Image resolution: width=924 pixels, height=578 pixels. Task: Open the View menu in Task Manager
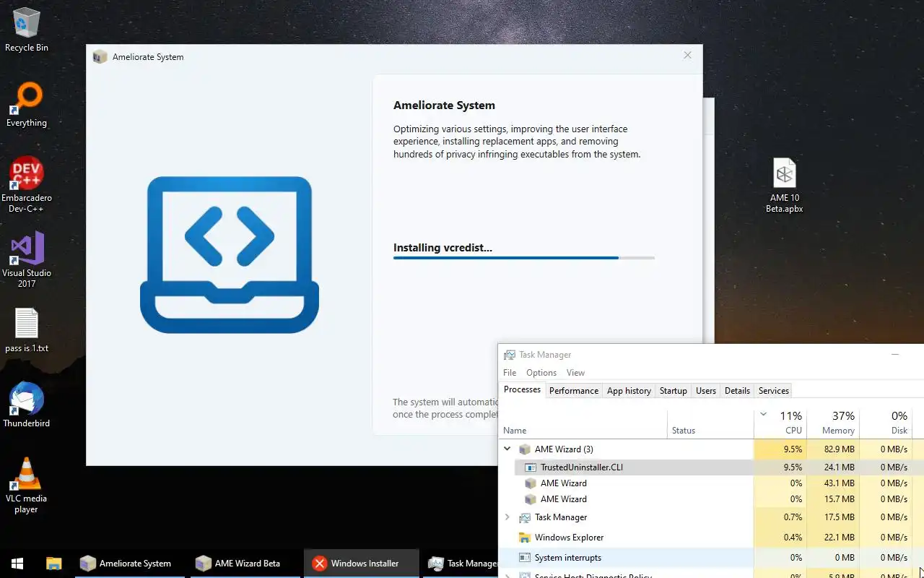pyautogui.click(x=575, y=373)
